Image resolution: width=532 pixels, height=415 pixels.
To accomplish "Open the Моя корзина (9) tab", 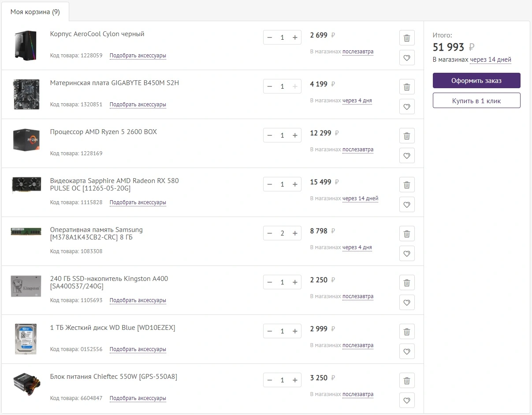I will coord(35,12).
